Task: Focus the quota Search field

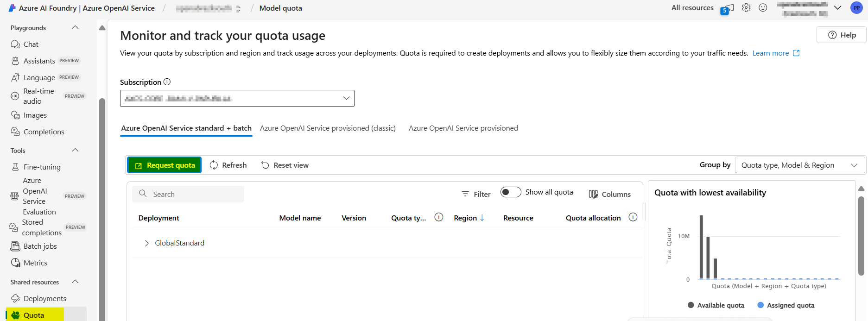Action: coord(188,194)
